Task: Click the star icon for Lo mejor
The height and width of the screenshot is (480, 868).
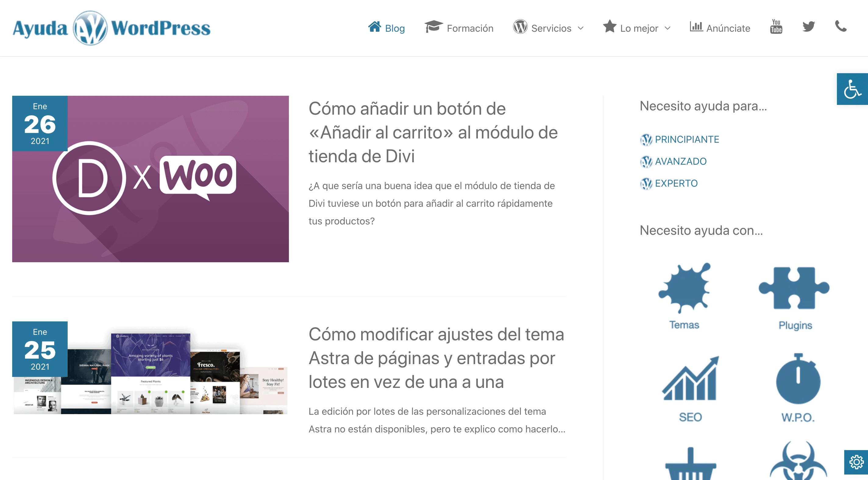Action: pos(609,26)
